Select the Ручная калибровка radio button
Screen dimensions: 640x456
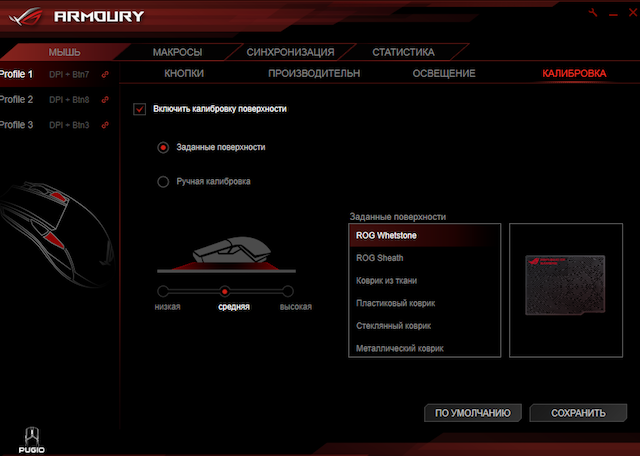pos(163,182)
